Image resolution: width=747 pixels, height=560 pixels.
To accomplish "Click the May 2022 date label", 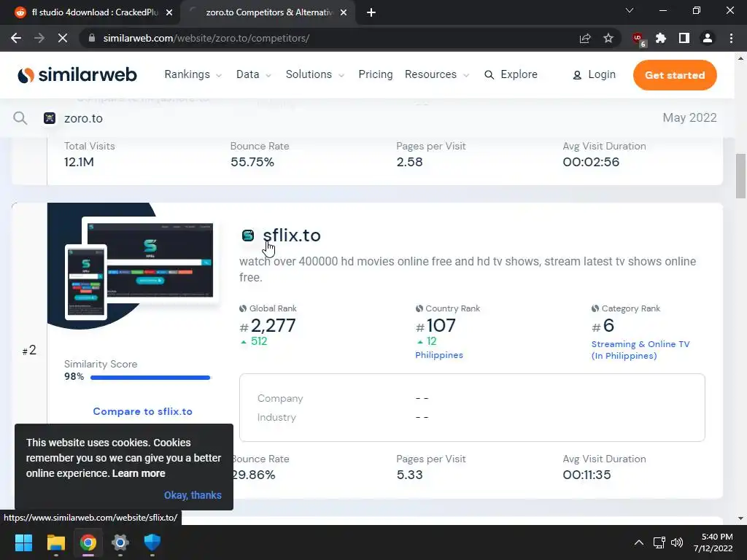I will click(x=689, y=117).
